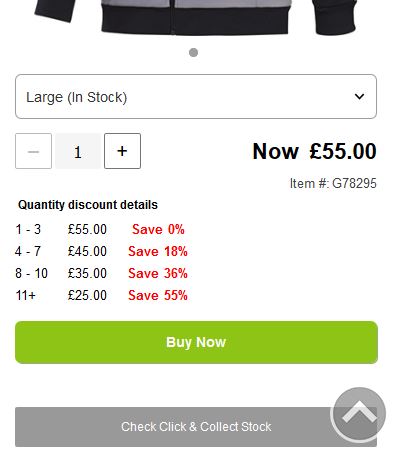Viewport: 394px width, 456px height.
Task: Click the Save 55% discount label
Action: [158, 295]
